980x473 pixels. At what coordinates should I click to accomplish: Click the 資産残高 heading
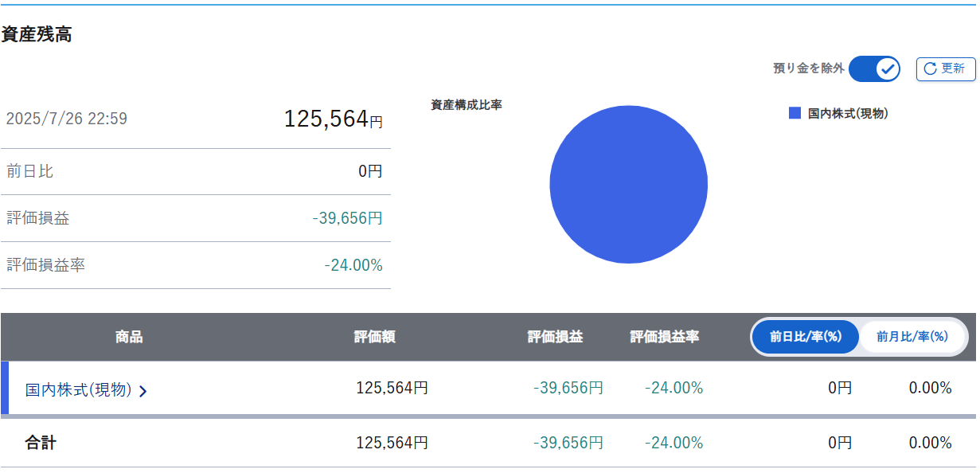[x=37, y=34]
